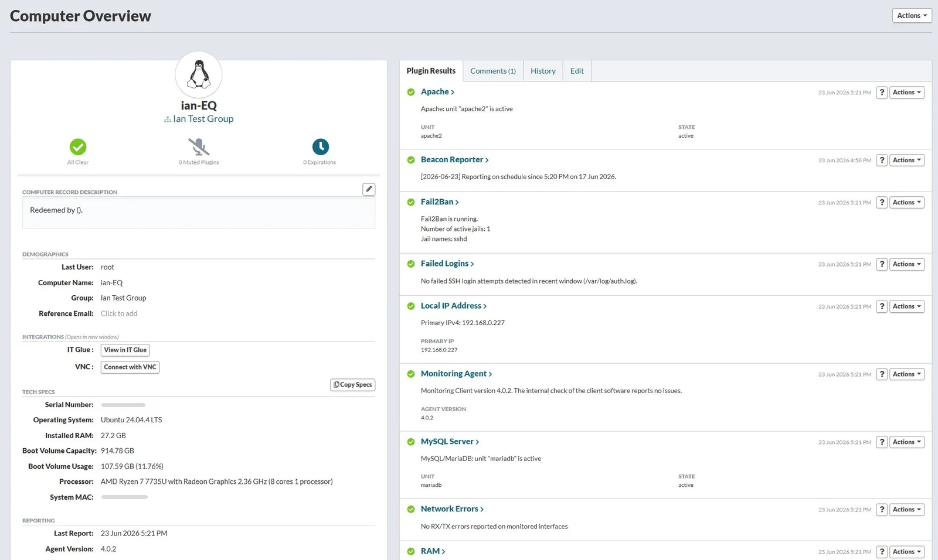Open the Failed Logins plugin link
Screen dimensions: 938x560
[447, 264]
